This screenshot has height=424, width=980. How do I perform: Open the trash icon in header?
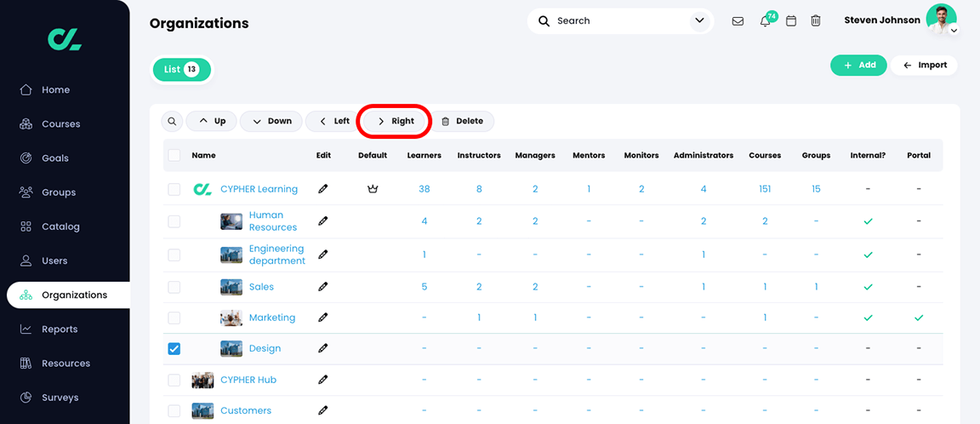(816, 21)
